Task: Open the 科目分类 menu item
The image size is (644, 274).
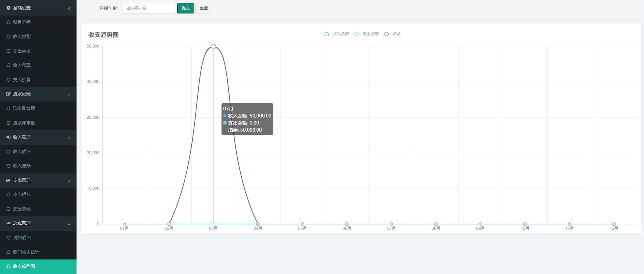Action: point(38,22)
